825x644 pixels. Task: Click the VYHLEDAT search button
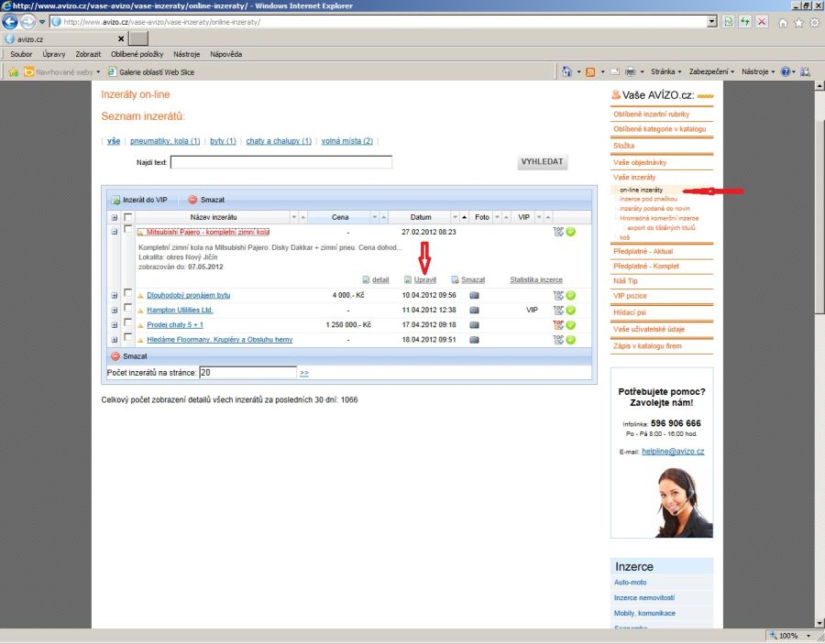pyautogui.click(x=542, y=162)
